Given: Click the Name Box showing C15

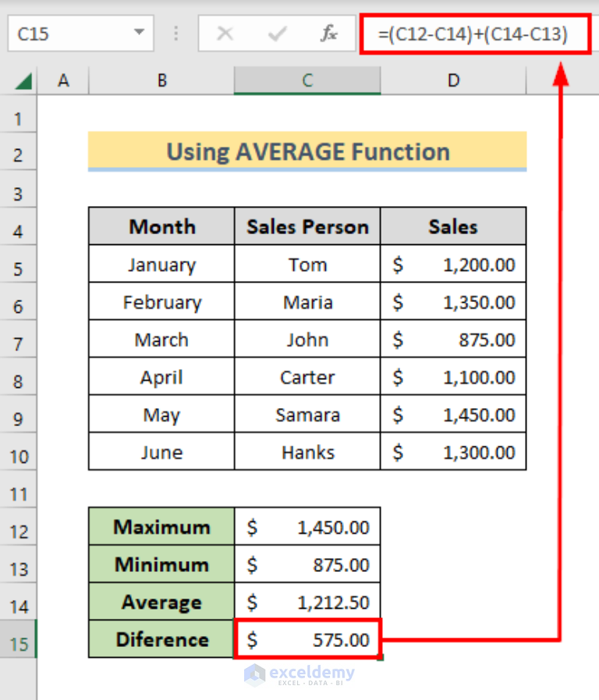Looking at the screenshot, I should click(x=80, y=34).
